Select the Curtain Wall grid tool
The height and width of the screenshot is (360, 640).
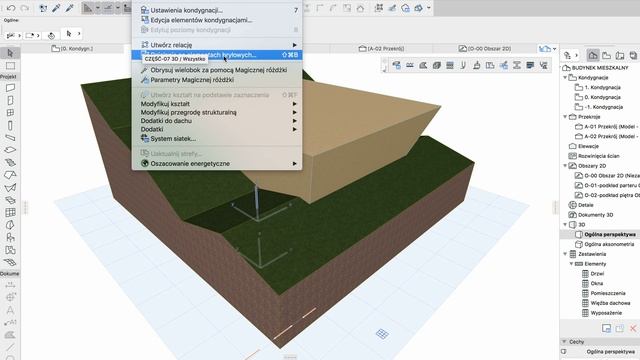point(10,212)
